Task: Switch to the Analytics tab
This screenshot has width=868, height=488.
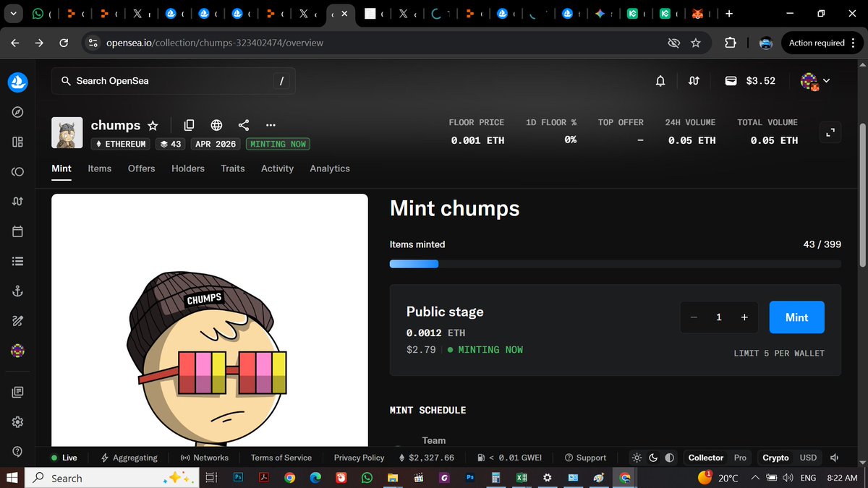Action: pos(330,168)
